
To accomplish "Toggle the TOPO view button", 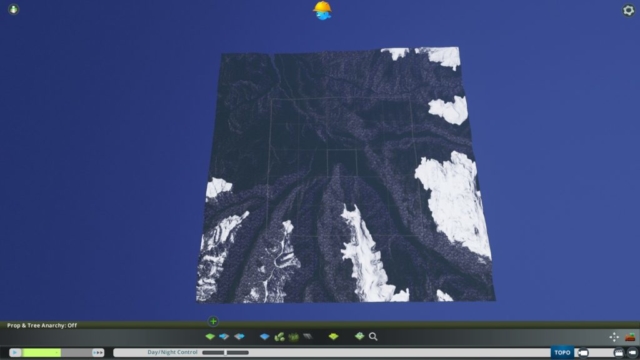I will click(562, 352).
